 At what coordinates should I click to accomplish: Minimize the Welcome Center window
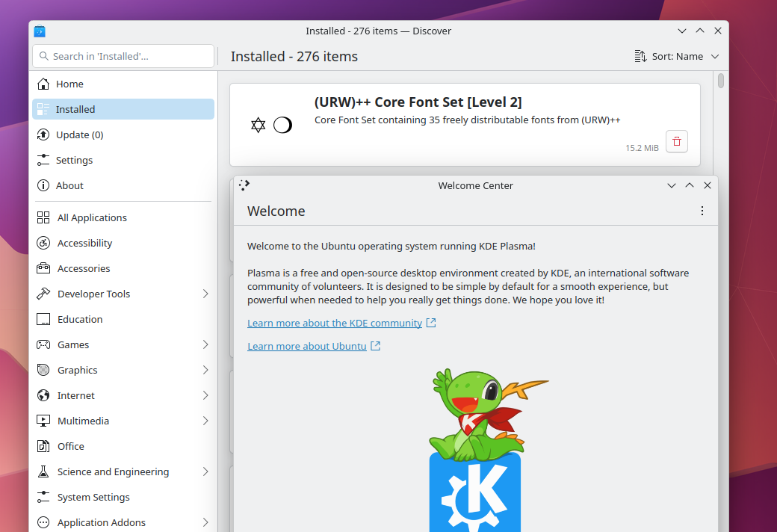672,185
